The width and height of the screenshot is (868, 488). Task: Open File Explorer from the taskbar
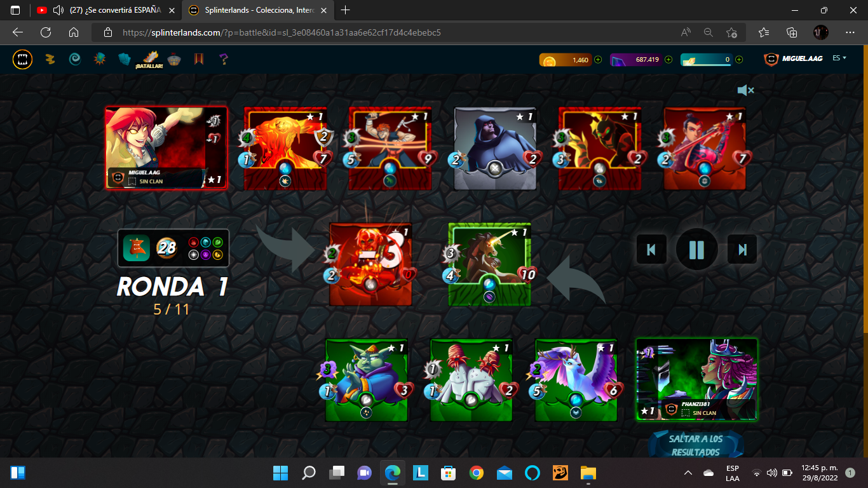(x=588, y=473)
